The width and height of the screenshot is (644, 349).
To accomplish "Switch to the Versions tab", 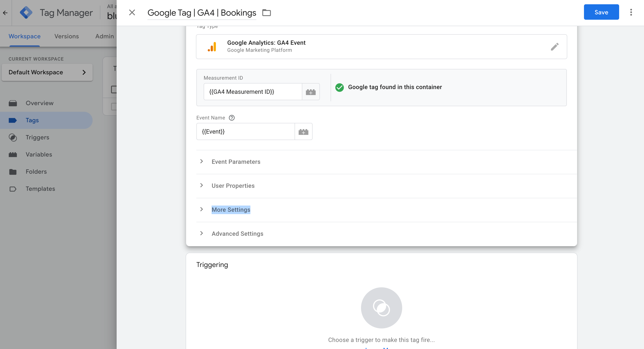I will pyautogui.click(x=66, y=36).
